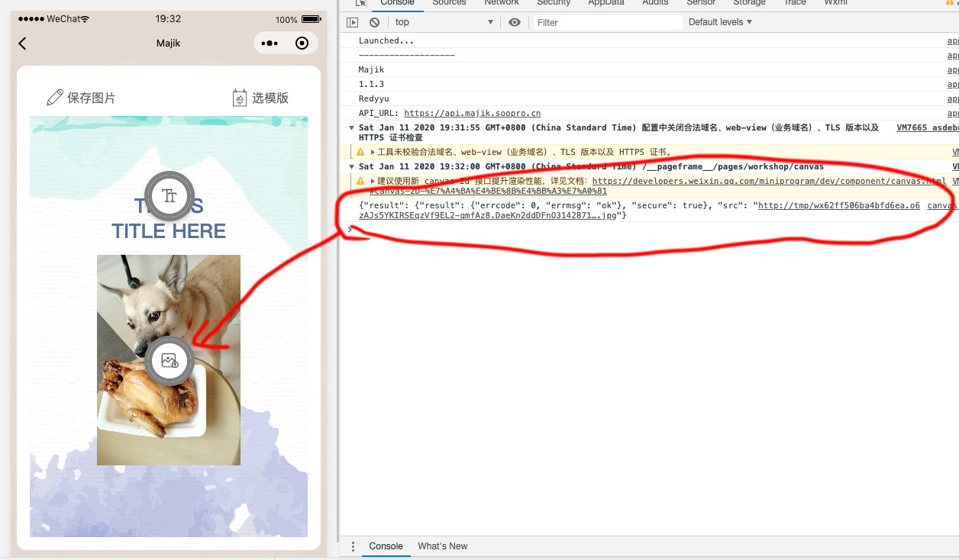Switch to the Audits tab

pos(655,2)
